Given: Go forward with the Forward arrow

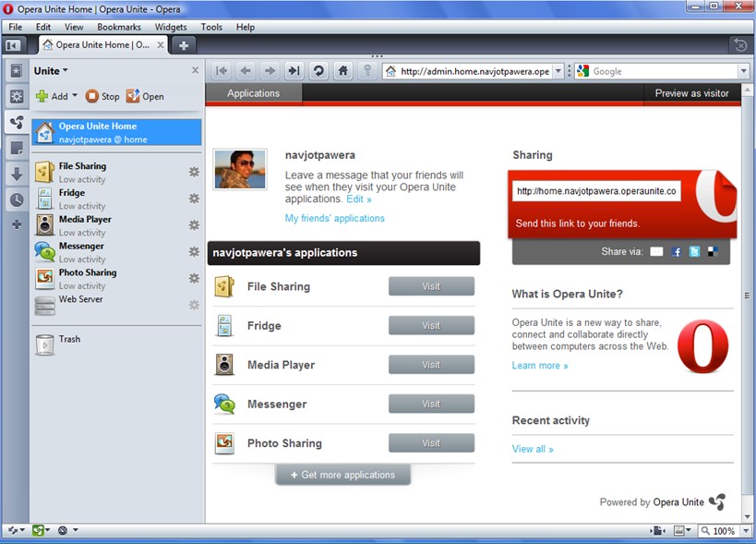Looking at the screenshot, I should [x=270, y=71].
